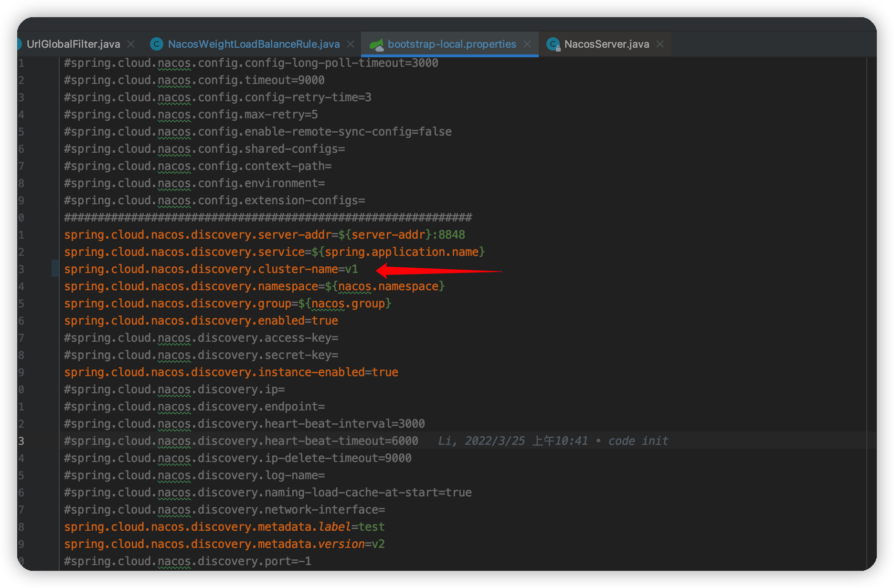Click the commented config-long-poll-timeout=3000 line
894x588 pixels.
[x=251, y=63]
